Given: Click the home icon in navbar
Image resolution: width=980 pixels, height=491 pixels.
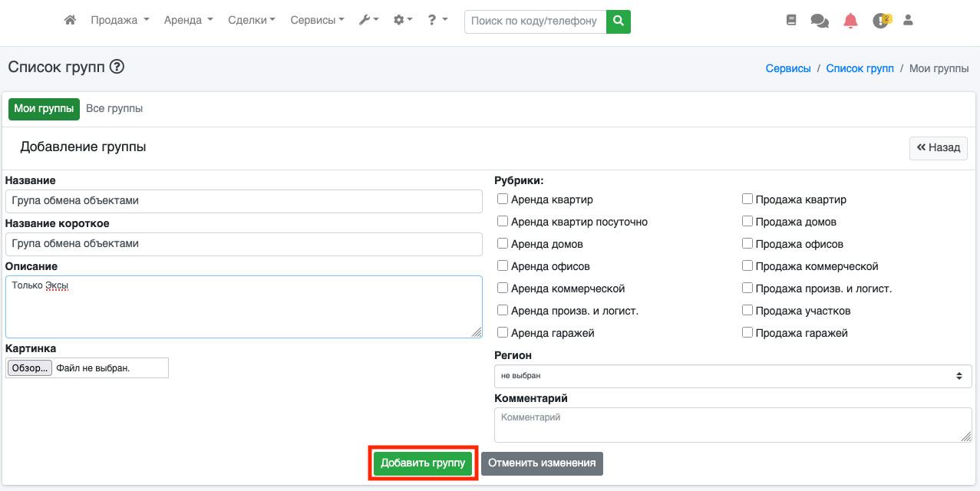Looking at the screenshot, I should pos(70,21).
